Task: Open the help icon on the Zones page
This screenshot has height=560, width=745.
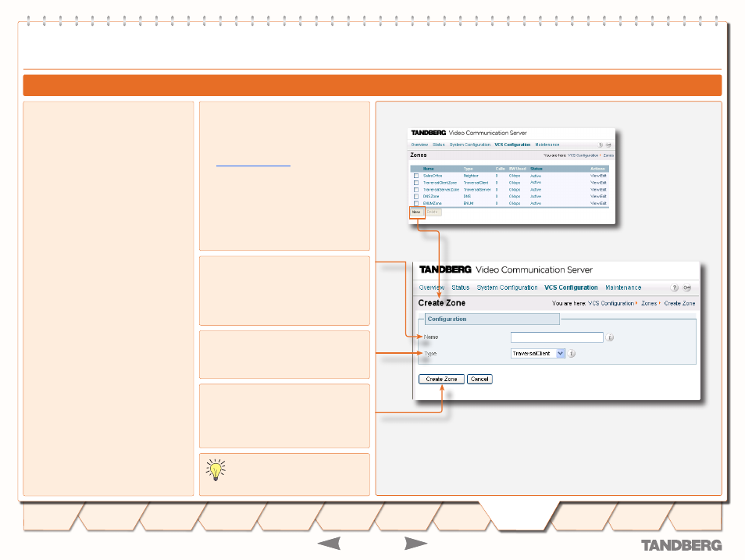Action: click(x=600, y=145)
